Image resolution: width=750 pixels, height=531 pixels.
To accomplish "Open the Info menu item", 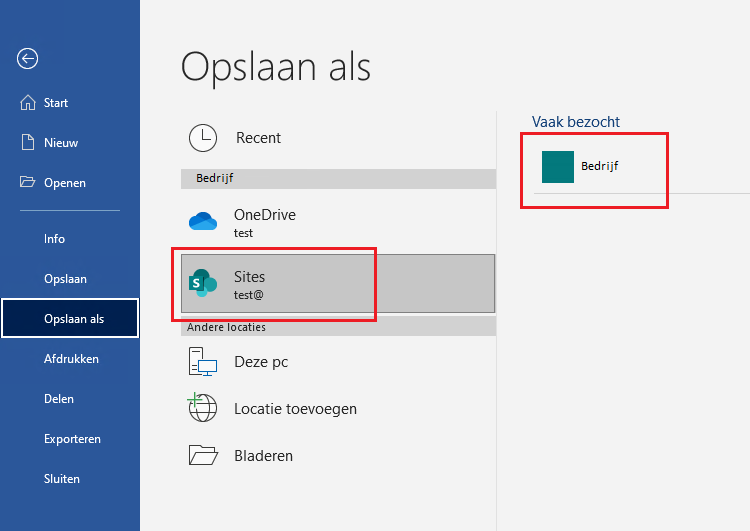I will pos(54,239).
